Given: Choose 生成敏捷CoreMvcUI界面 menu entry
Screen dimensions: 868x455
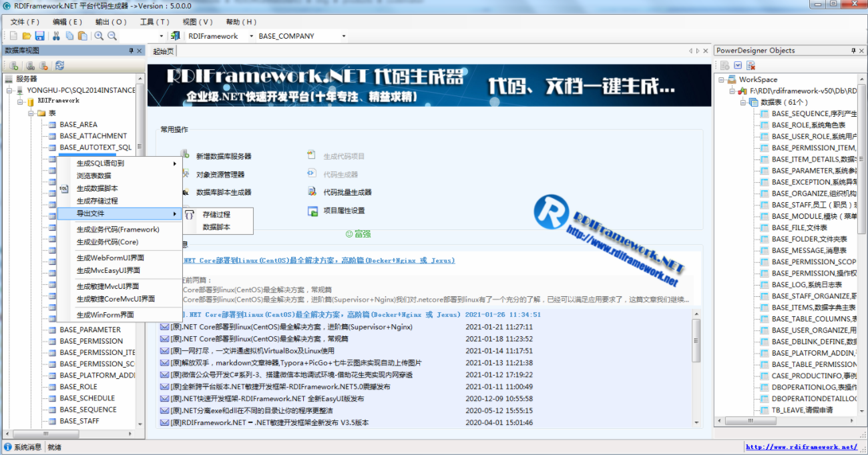Looking at the screenshot, I should [119, 299].
